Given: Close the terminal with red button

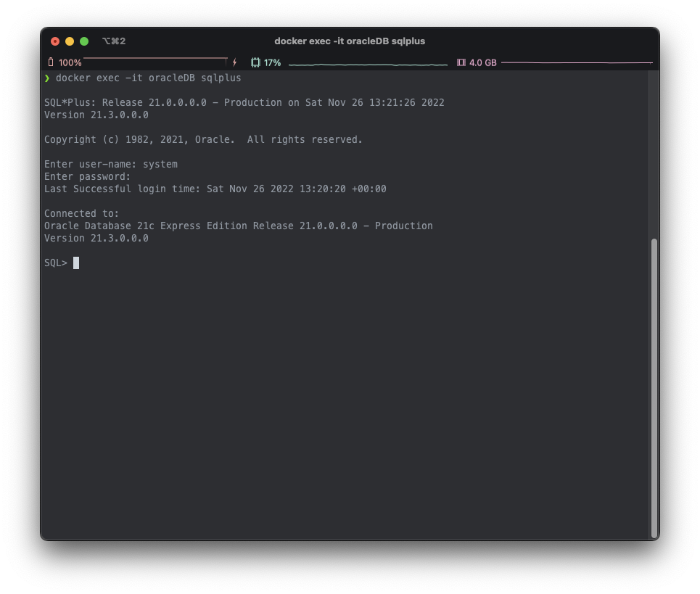Looking at the screenshot, I should (x=55, y=41).
